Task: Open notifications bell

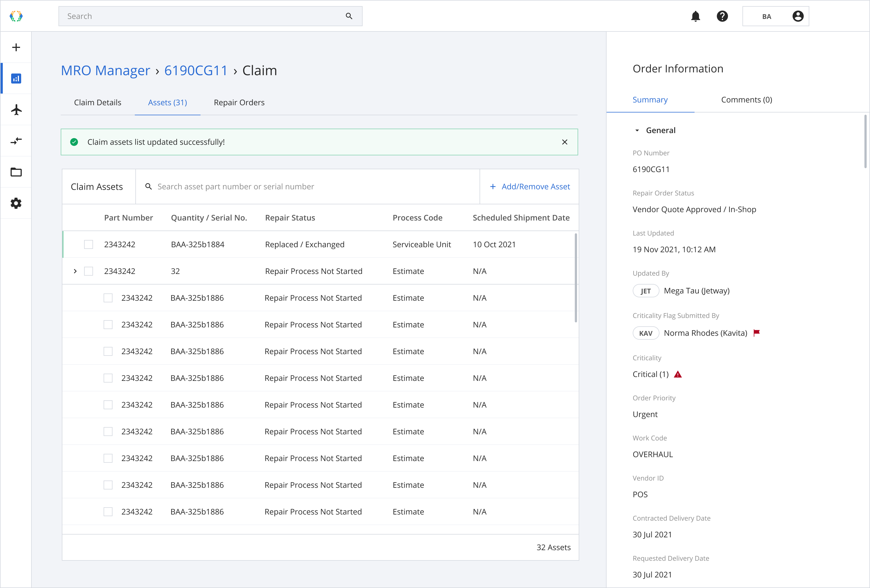Action: click(695, 16)
